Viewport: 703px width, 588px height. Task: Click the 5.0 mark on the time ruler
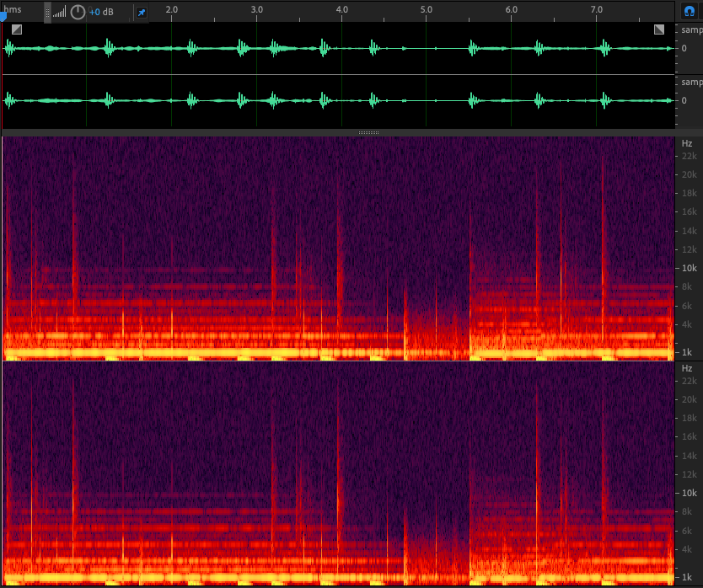click(x=427, y=9)
